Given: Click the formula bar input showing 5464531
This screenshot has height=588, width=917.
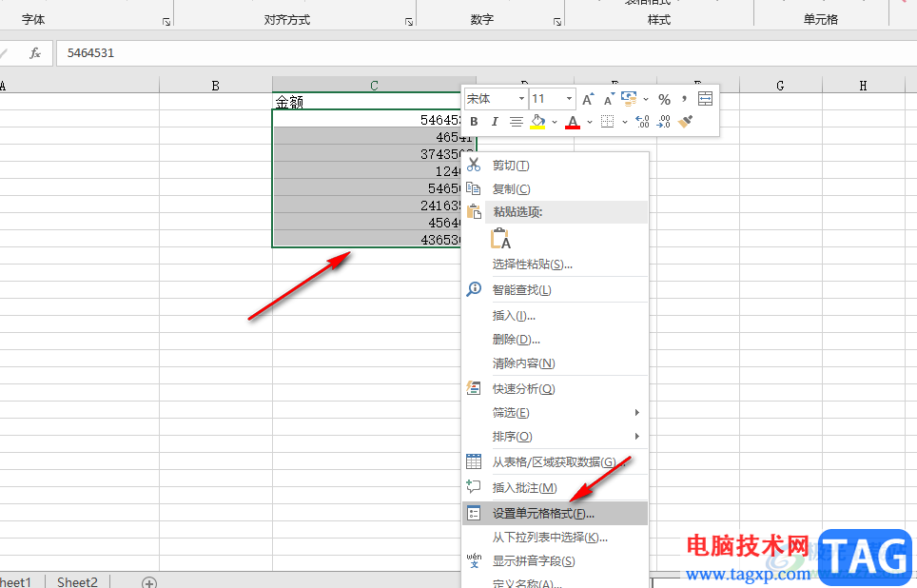Looking at the screenshot, I should pos(486,53).
